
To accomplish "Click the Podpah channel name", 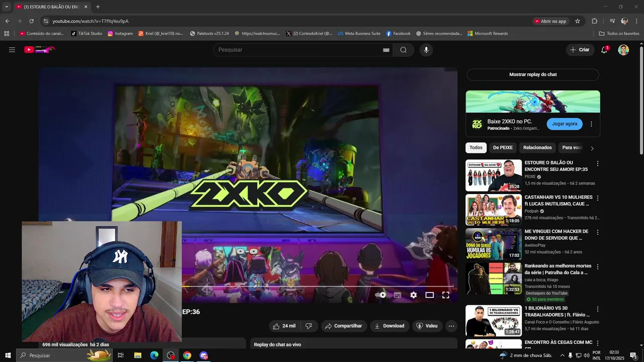I will point(531,211).
